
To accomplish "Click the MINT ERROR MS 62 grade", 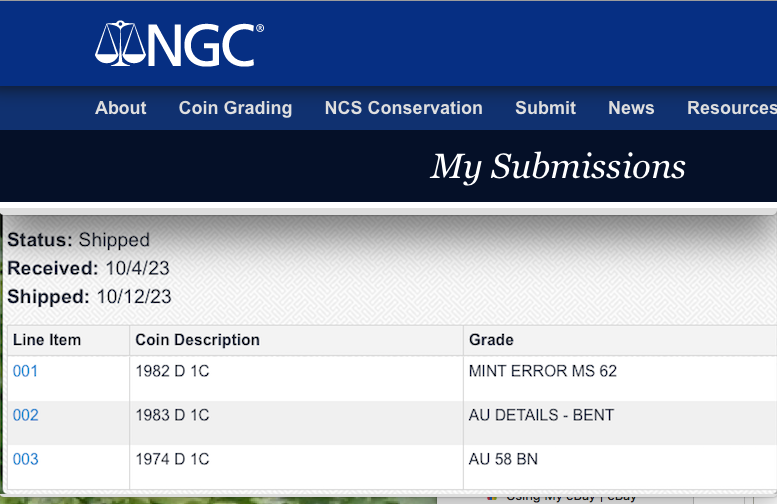I will pyautogui.click(x=542, y=371).
